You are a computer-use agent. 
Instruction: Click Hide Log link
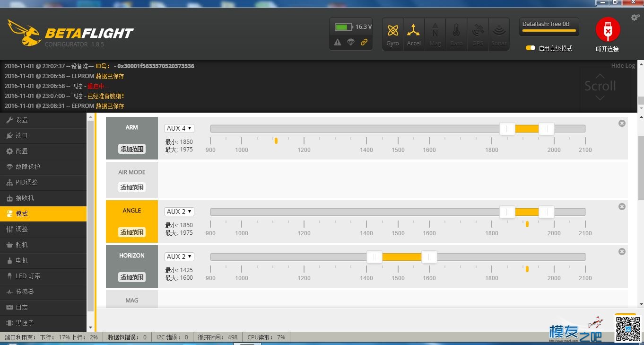pos(623,66)
